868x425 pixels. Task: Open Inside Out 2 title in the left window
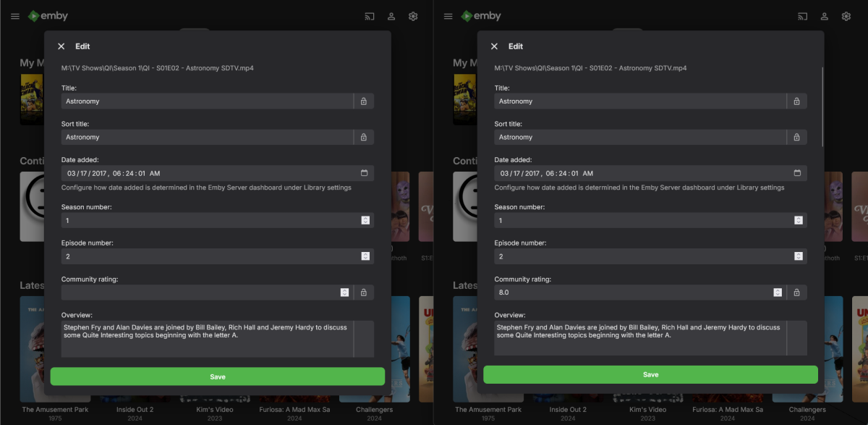click(135, 410)
